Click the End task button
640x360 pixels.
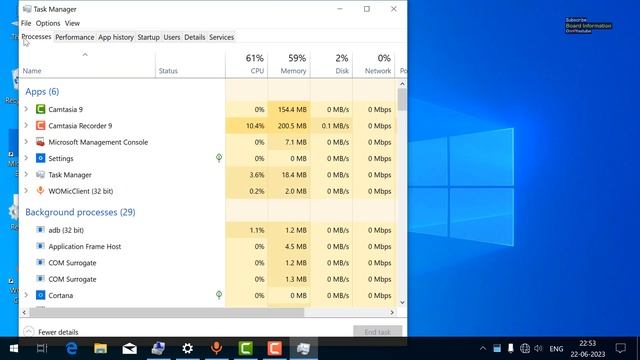pyautogui.click(x=378, y=332)
